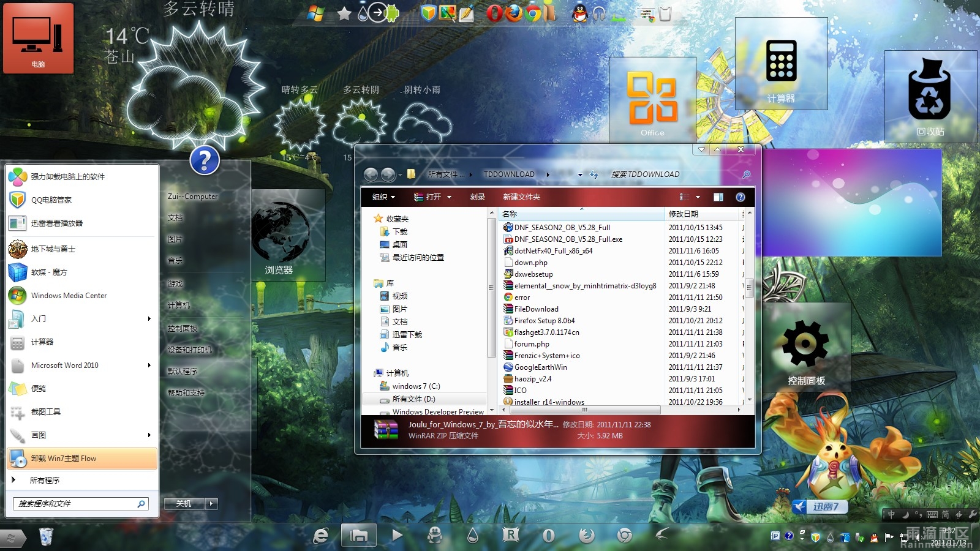Open 帮助和支持 in start menu
Screen dimensions: 980x551
pyautogui.click(x=186, y=392)
